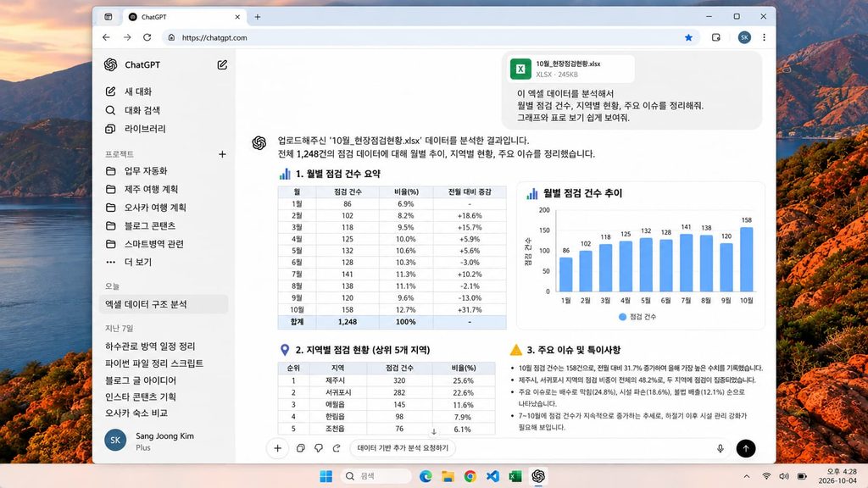Click the 10월 bar in the chart
Screen dimensions: 868x488
pos(746,259)
